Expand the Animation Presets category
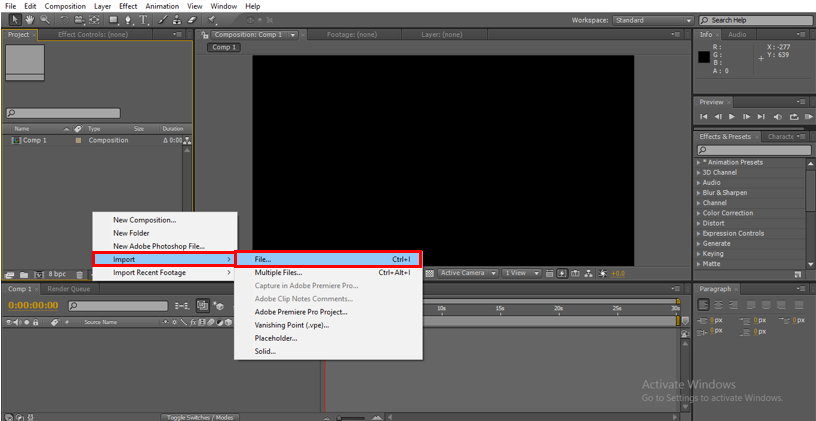Screen dimensions: 816x421 699,162
